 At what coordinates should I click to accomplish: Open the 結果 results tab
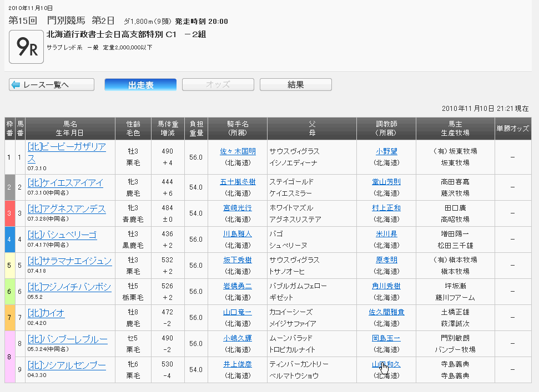pyautogui.click(x=295, y=85)
